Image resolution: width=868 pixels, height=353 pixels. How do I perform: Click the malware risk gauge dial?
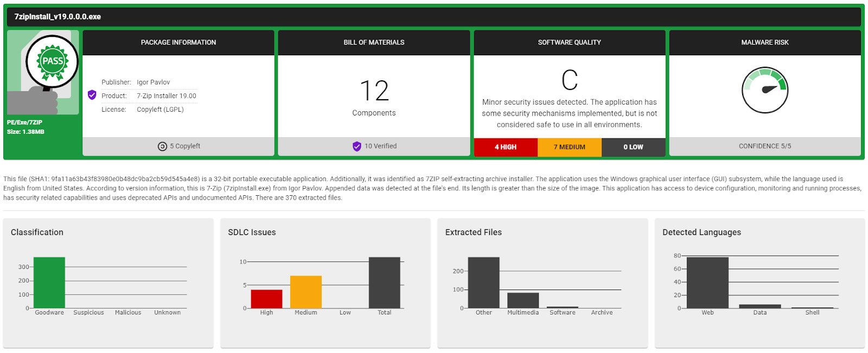pyautogui.click(x=765, y=90)
